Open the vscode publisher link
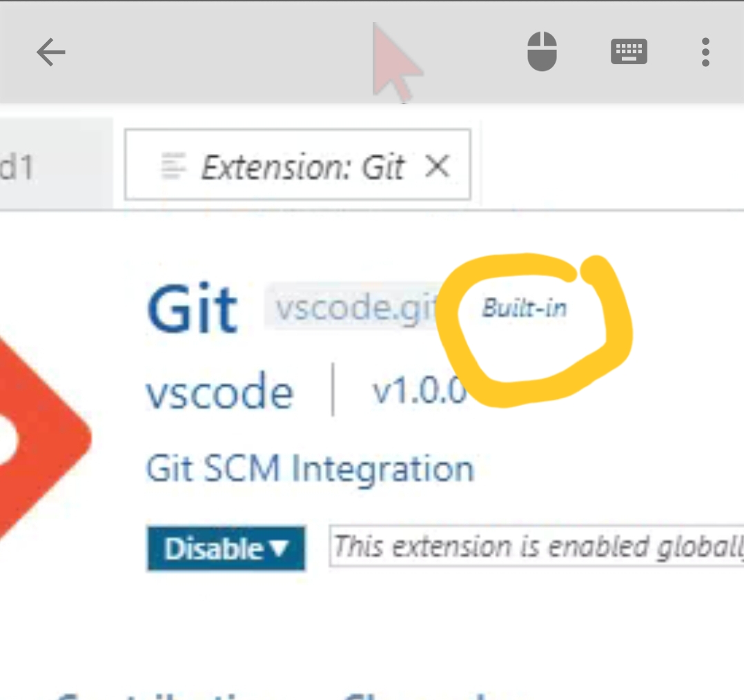 coord(218,391)
